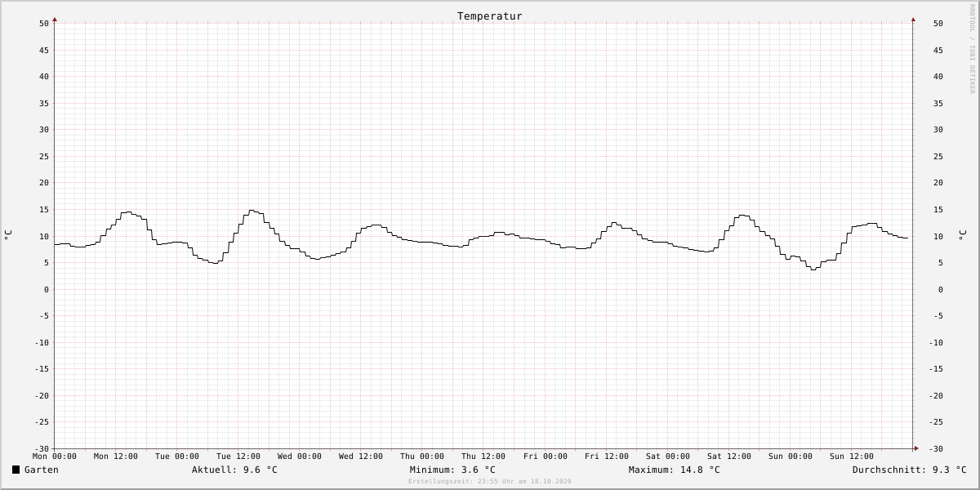Click the 'Fri 12:00' time axis label

pyautogui.click(x=607, y=457)
